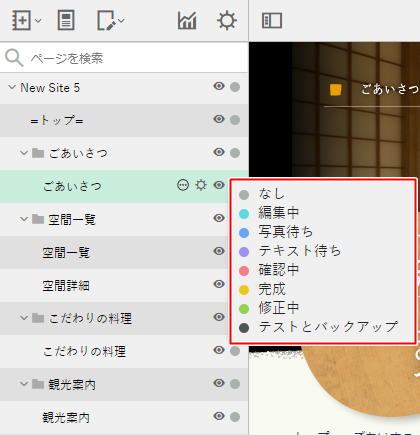Open the edit page dropdown arrow
The width and height of the screenshot is (420, 435).
point(121,21)
